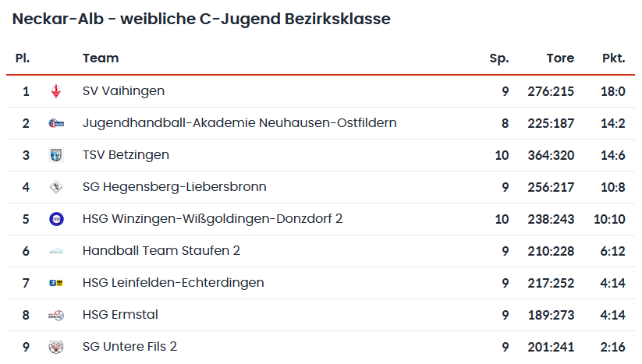Click the SV Vaihingen club logo

pyautogui.click(x=56, y=91)
